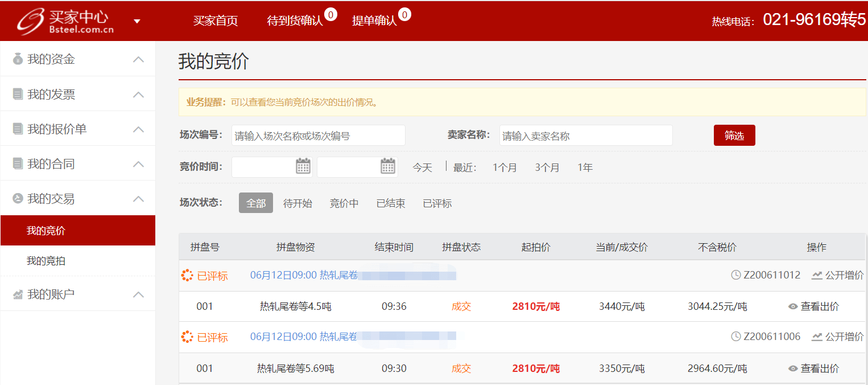Click the eye icon for 4.5吨 row

(793, 306)
